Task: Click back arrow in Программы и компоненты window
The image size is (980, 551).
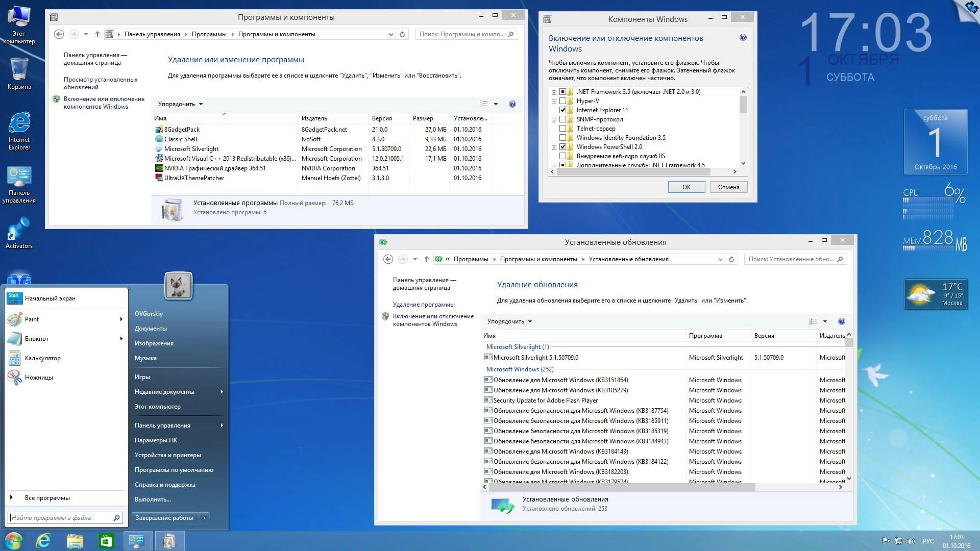Action: click(x=59, y=34)
